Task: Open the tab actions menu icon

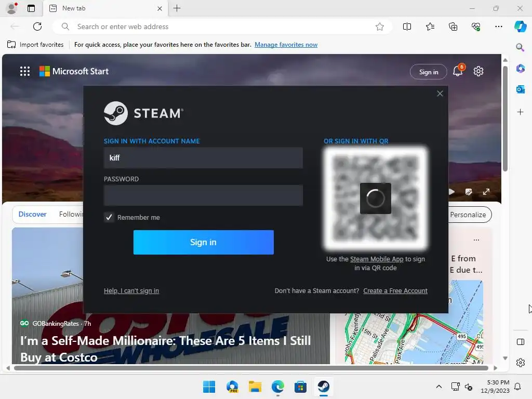Action: [x=31, y=8]
